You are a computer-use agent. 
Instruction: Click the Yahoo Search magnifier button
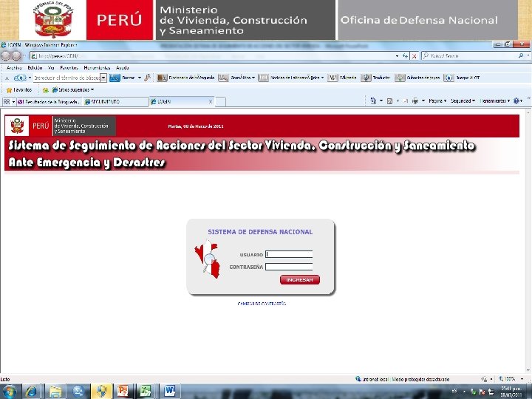tap(521, 55)
